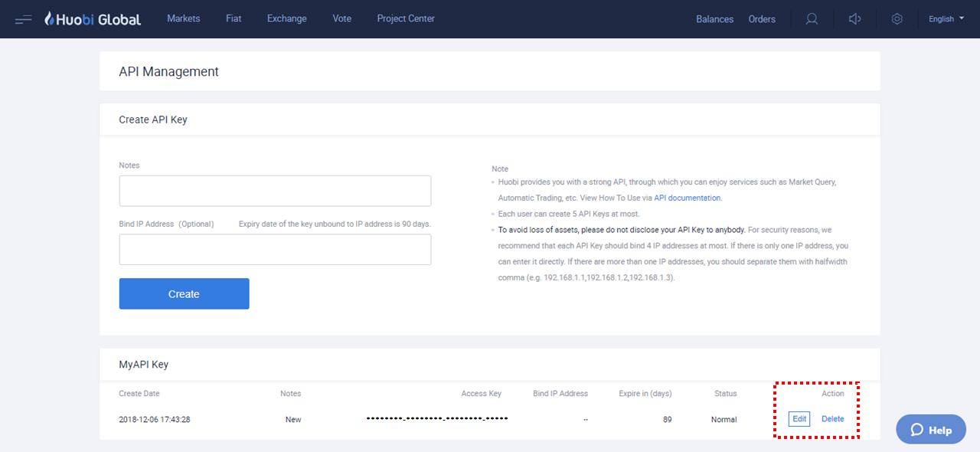Viewport: 980px width, 452px height.
Task: Navigate to the Exchange page
Action: [287, 18]
